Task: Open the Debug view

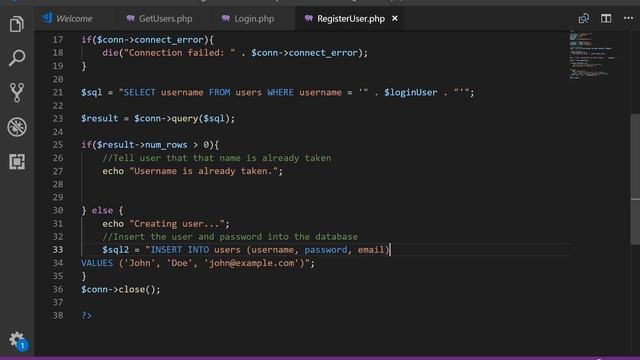Action: coord(17,127)
